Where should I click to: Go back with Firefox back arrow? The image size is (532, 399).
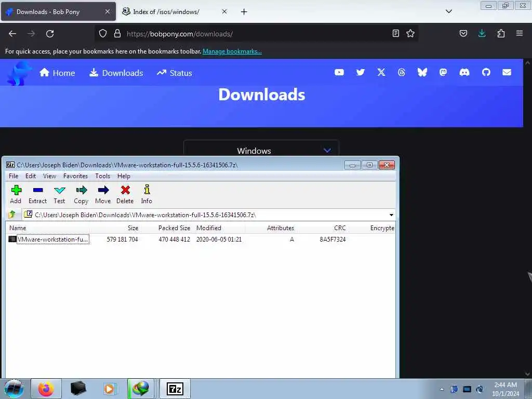pyautogui.click(x=12, y=34)
